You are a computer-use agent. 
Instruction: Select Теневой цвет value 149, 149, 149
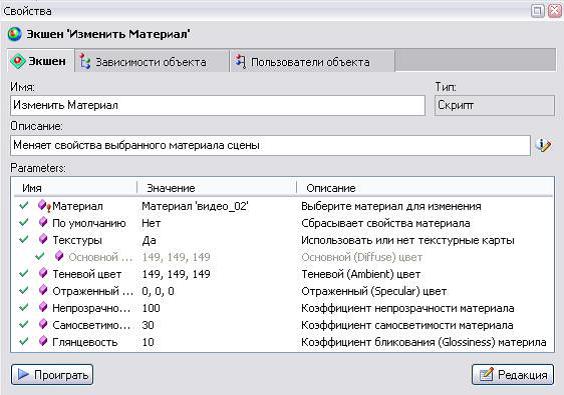pos(176,274)
